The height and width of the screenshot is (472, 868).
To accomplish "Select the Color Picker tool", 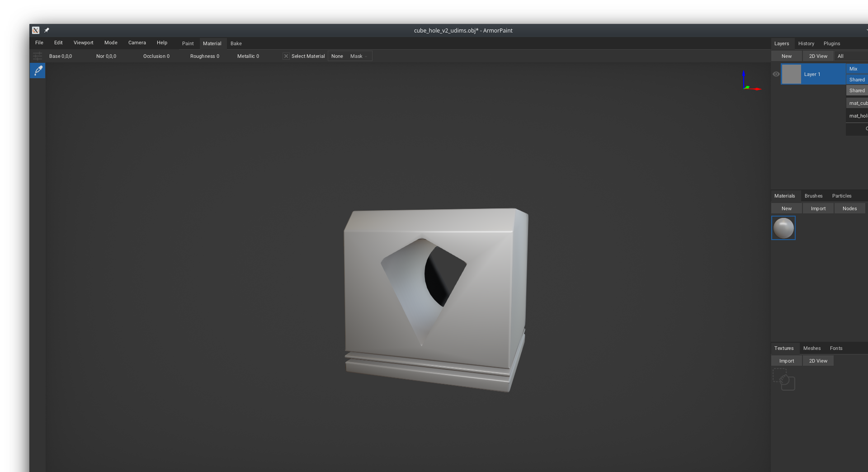I will coord(38,71).
